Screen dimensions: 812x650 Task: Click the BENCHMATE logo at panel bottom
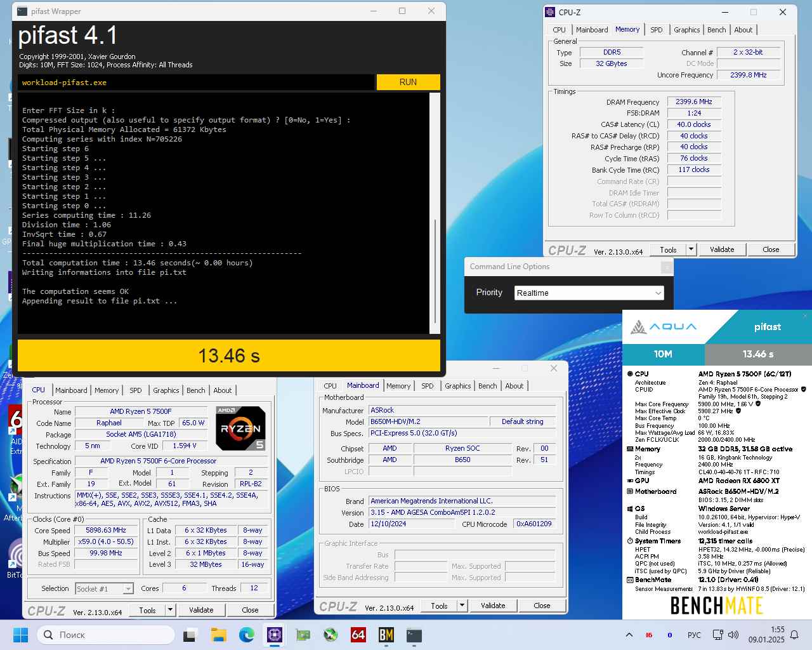[717, 606]
